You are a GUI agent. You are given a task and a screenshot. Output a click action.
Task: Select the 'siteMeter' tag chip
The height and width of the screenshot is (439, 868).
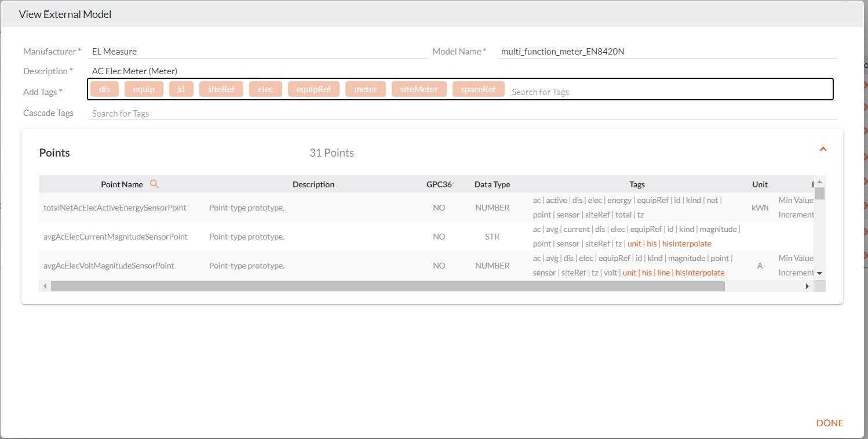(419, 89)
